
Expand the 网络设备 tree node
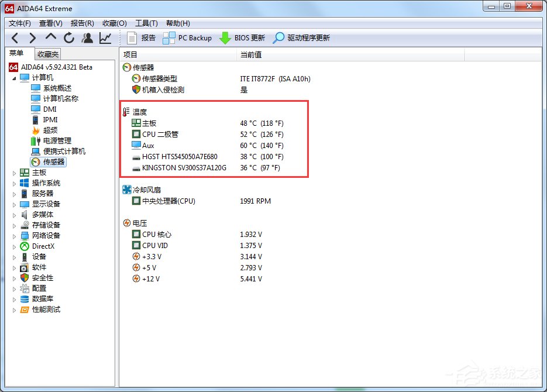14,235
